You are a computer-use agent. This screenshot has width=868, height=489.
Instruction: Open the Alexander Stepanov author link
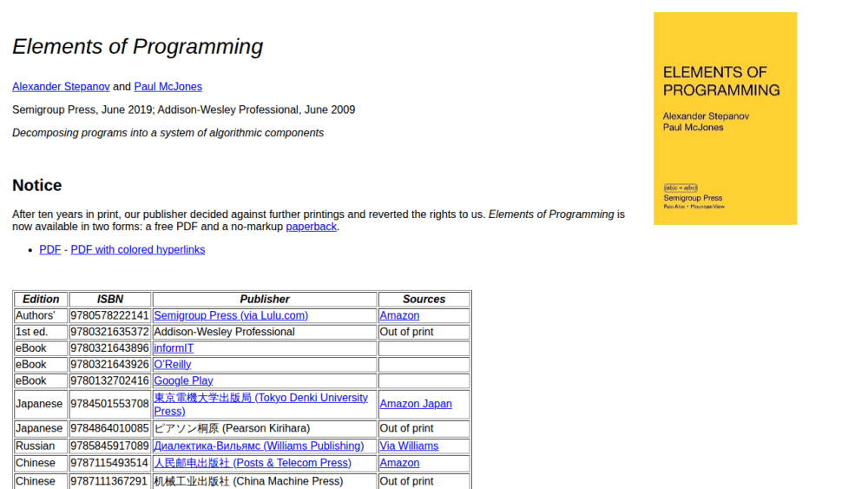pyautogui.click(x=61, y=86)
